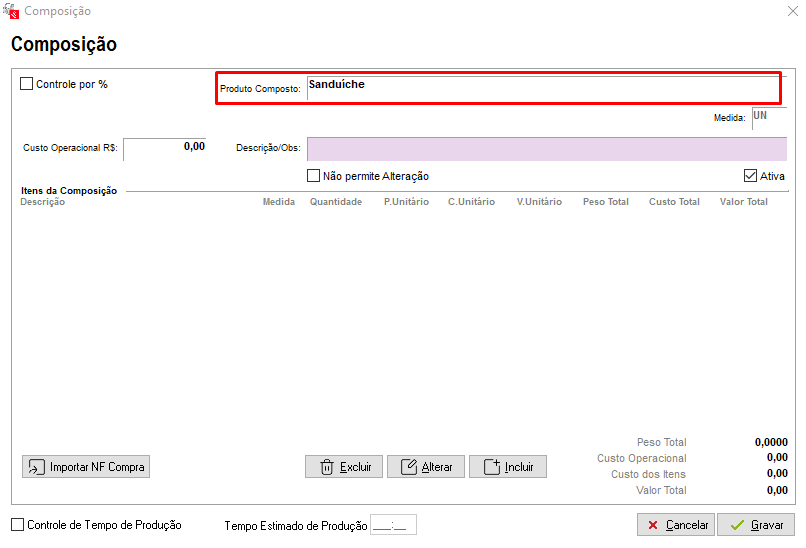Click the Produto Composto field with Sanduíche
The height and width of the screenshot is (548, 806).
click(544, 88)
